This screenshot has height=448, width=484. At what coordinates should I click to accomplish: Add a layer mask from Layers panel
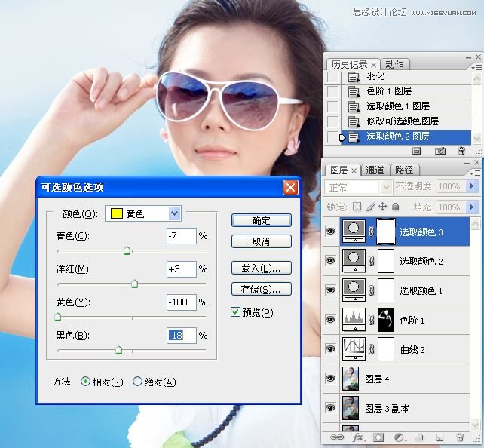(379, 437)
